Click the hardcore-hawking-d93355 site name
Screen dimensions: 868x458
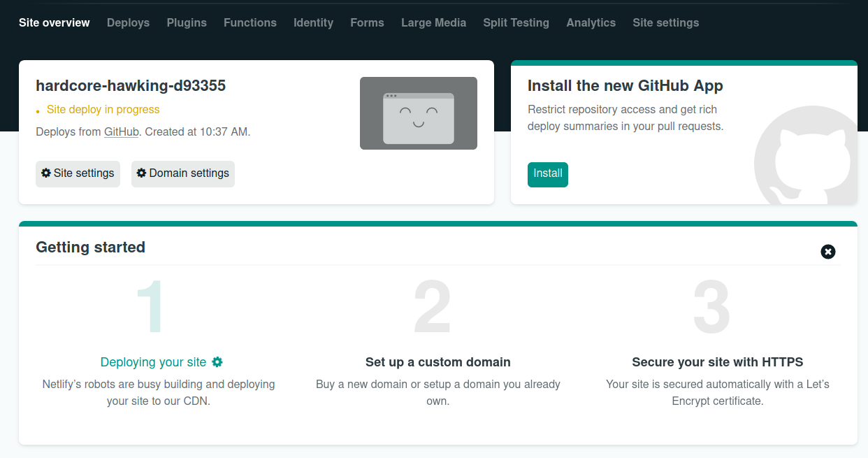[x=131, y=86]
